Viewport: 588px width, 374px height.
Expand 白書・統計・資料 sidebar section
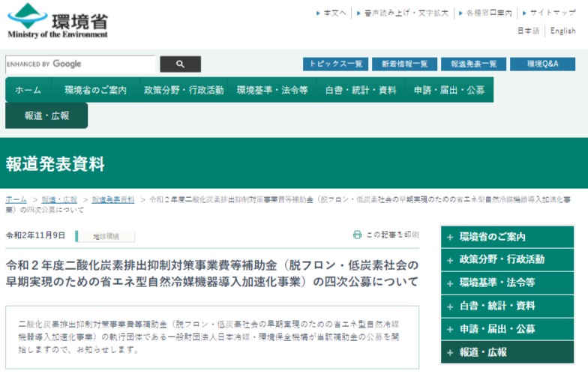[507, 306]
